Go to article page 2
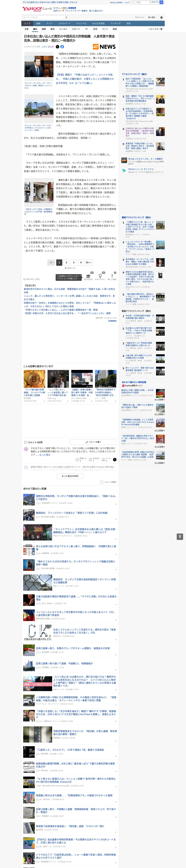This screenshot has width=186, height=868. point(66,262)
